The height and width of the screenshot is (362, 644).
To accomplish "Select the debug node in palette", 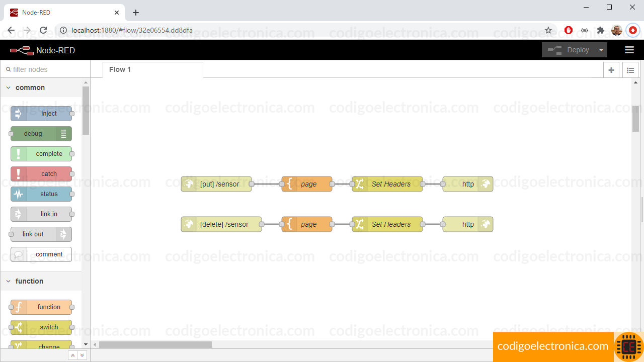I will point(41,134).
